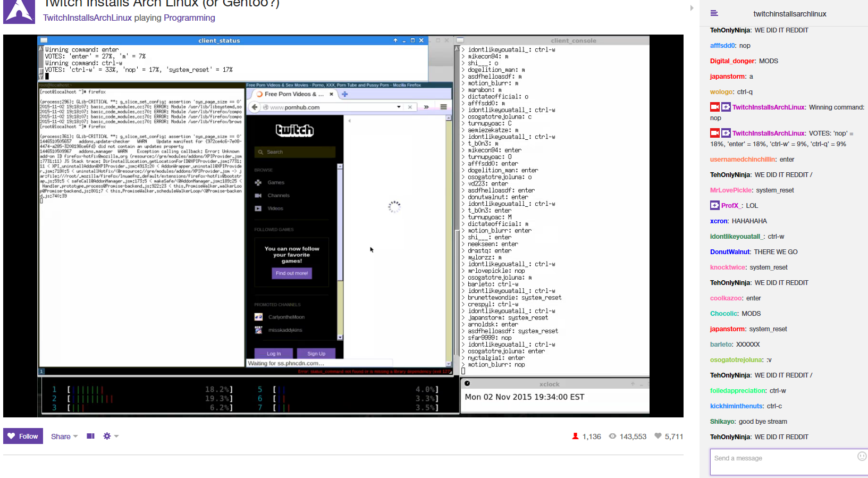Click the Follow button
Screen dimensions: 868x478
(23, 436)
